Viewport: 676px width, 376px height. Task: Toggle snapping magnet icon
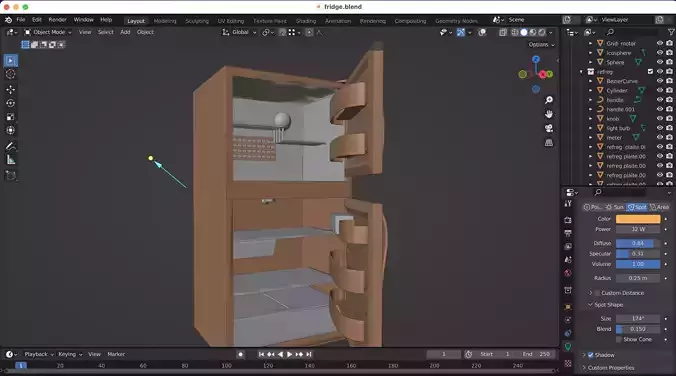[282, 32]
